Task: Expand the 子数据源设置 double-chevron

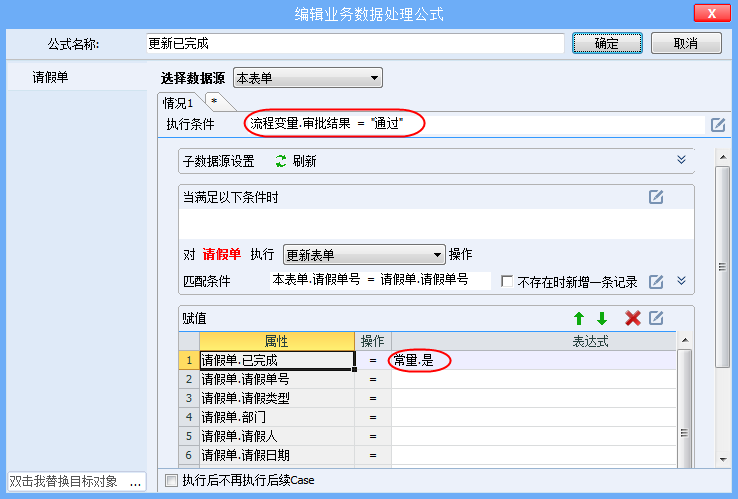Action: tap(681, 160)
